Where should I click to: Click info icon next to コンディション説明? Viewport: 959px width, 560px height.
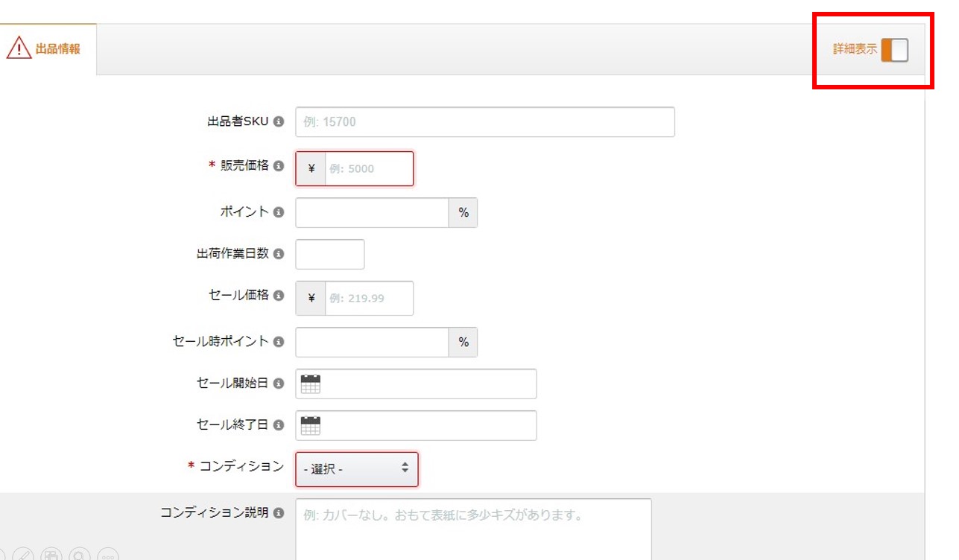click(279, 512)
